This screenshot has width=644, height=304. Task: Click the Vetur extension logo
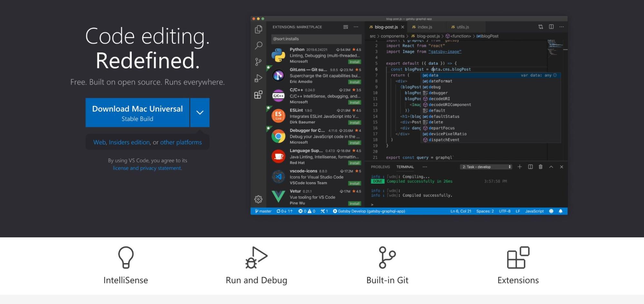pyautogui.click(x=278, y=196)
